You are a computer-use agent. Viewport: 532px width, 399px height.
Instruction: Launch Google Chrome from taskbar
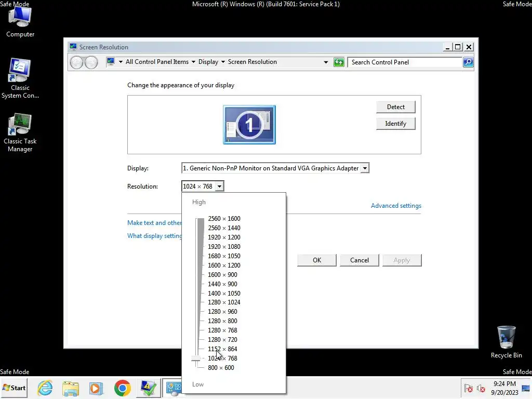coord(122,388)
